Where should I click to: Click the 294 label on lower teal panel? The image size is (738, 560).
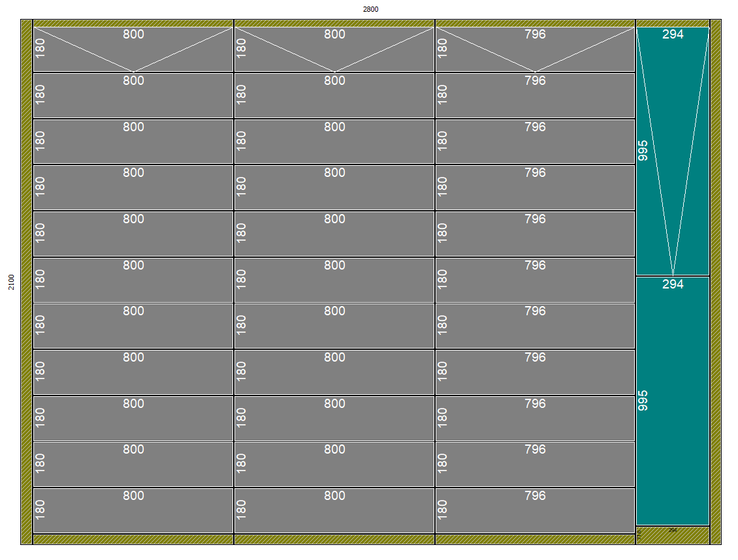673,285
